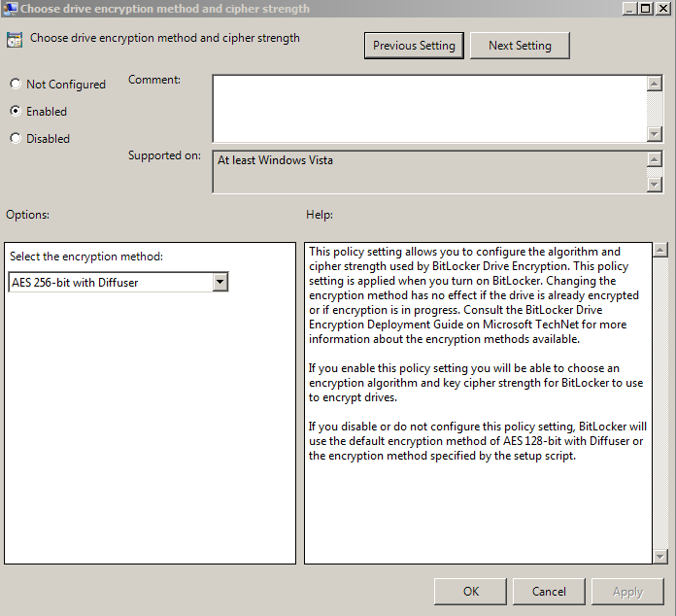Click the Help pane scroll-down arrow

(660, 557)
